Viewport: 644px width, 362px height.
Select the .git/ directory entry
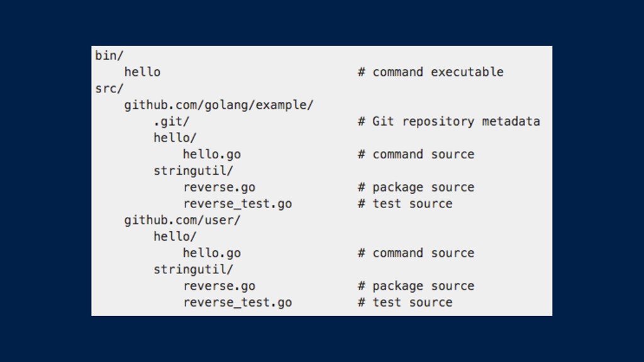171,121
